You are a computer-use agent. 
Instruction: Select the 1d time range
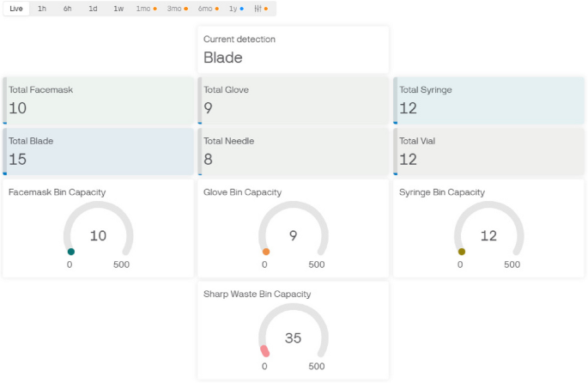93,9
